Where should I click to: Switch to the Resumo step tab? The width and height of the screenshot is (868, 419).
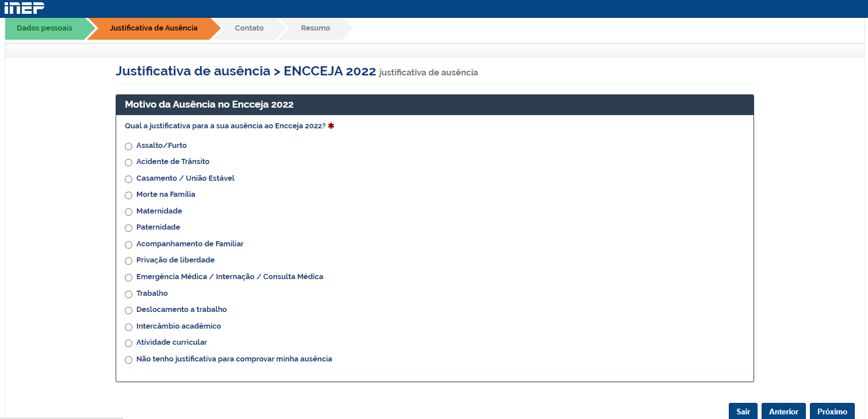pos(315,28)
